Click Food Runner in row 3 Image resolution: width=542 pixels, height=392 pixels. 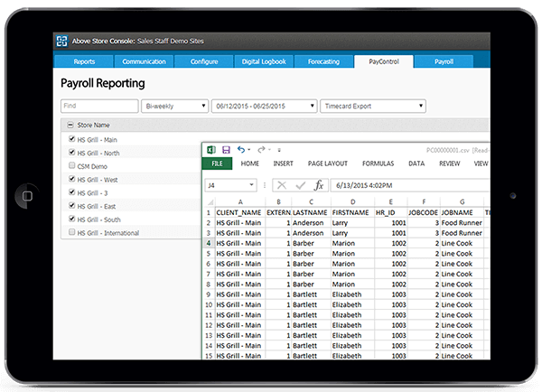462,233
